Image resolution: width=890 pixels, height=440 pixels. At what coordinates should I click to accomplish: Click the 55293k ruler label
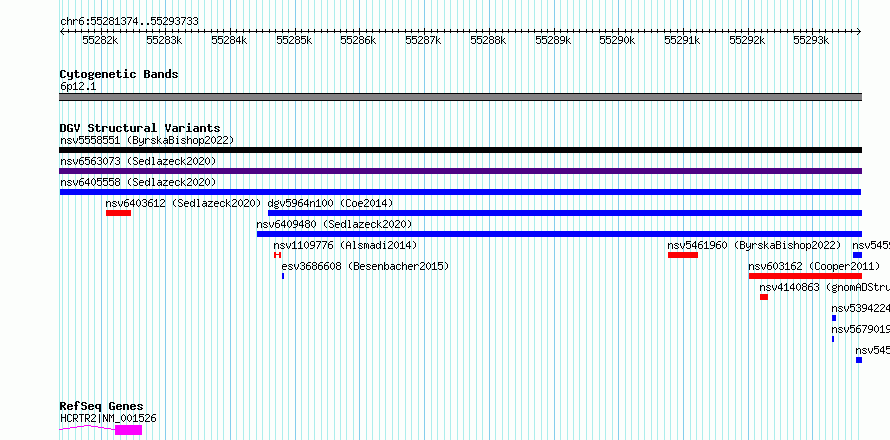point(812,40)
